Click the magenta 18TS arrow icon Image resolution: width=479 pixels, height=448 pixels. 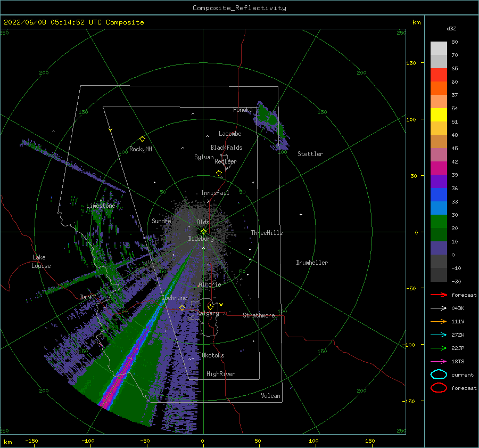click(439, 362)
